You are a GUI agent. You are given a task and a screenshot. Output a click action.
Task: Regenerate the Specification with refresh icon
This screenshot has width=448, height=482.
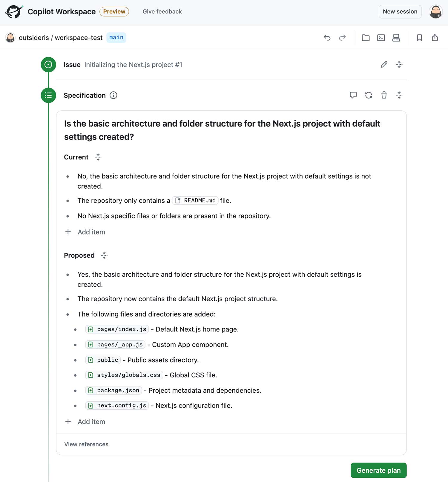click(x=369, y=95)
